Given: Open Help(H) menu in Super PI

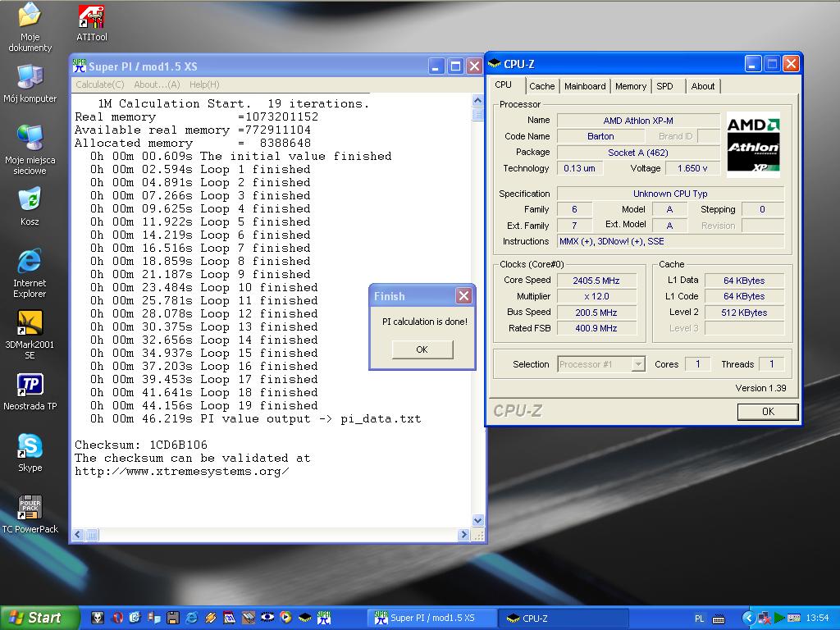Looking at the screenshot, I should tap(204, 84).
